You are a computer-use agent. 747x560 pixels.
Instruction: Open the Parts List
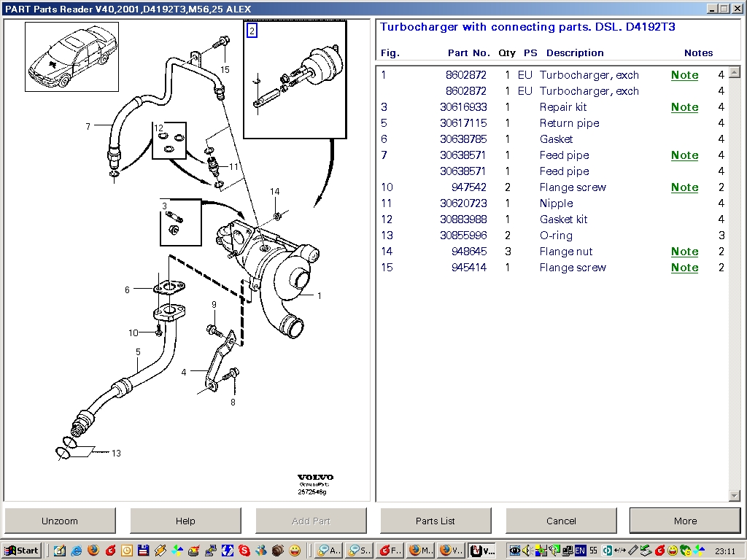pyautogui.click(x=436, y=521)
